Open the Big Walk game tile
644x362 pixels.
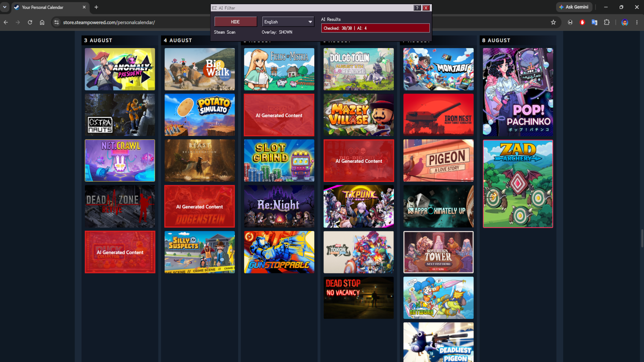click(200, 69)
